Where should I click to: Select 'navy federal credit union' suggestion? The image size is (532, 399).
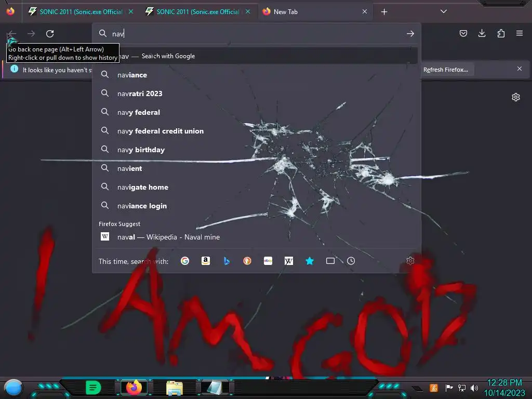click(256, 131)
